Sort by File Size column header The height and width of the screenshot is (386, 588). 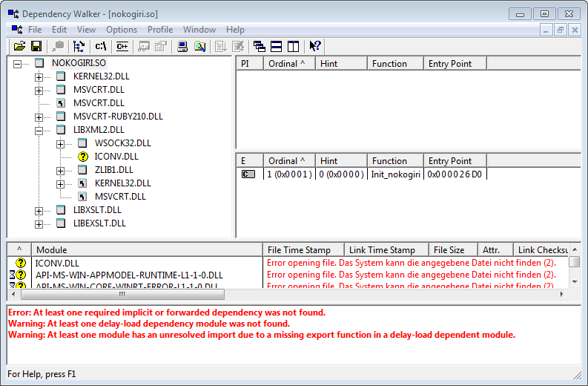click(454, 249)
